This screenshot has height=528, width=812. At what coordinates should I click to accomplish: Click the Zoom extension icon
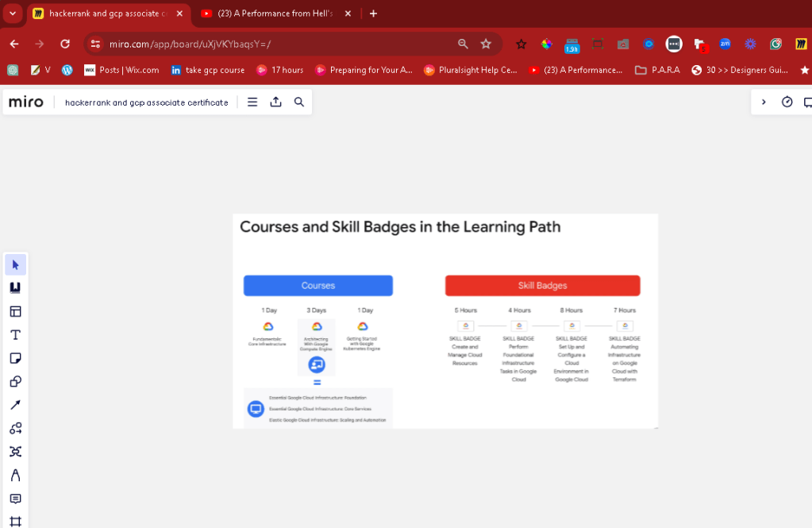[x=725, y=44]
